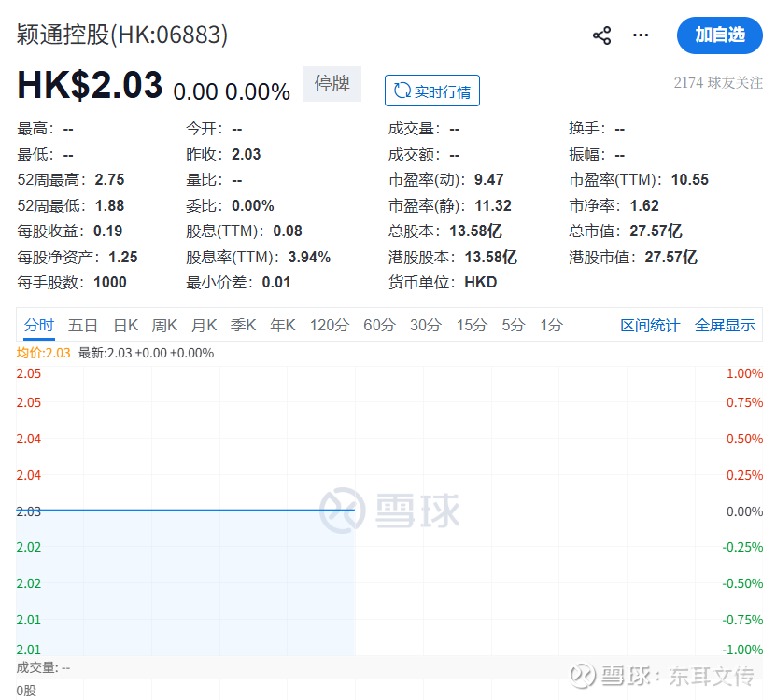This screenshot has width=776, height=700.
Task: Click the 股息率(TTM) value 3.94%
Action: click(x=309, y=257)
